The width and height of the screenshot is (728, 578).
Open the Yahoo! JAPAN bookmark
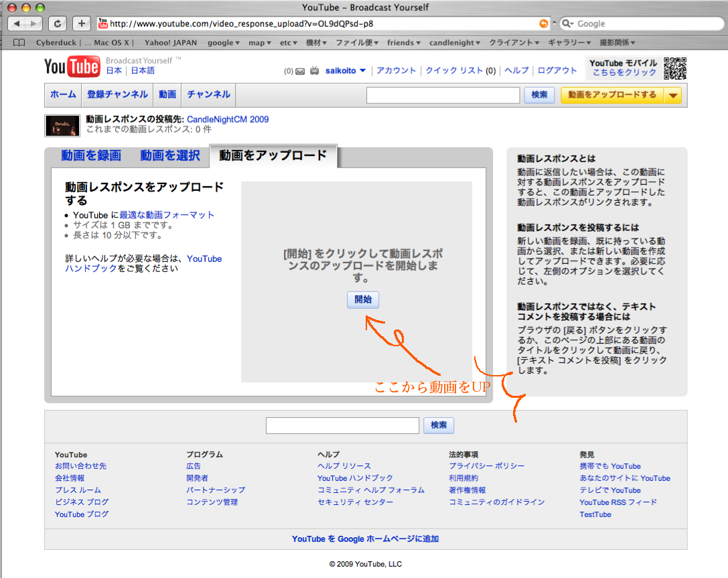(170, 43)
